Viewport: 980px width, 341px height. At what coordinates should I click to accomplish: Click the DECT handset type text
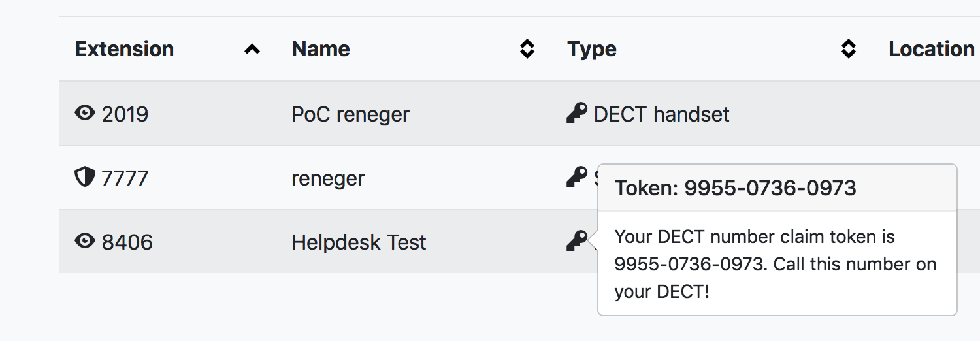pos(662,114)
